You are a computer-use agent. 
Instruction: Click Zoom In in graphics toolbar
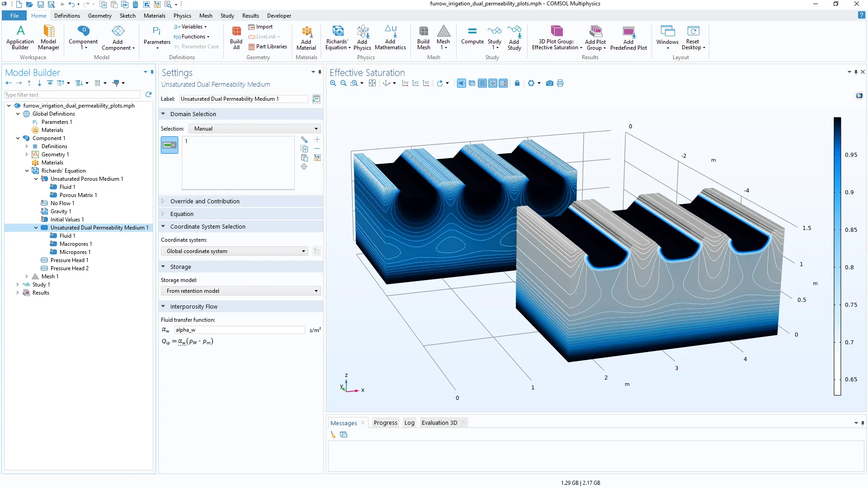[333, 83]
